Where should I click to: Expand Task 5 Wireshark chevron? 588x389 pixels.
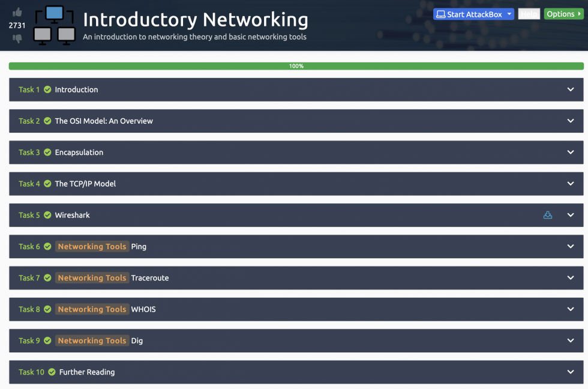(x=571, y=215)
